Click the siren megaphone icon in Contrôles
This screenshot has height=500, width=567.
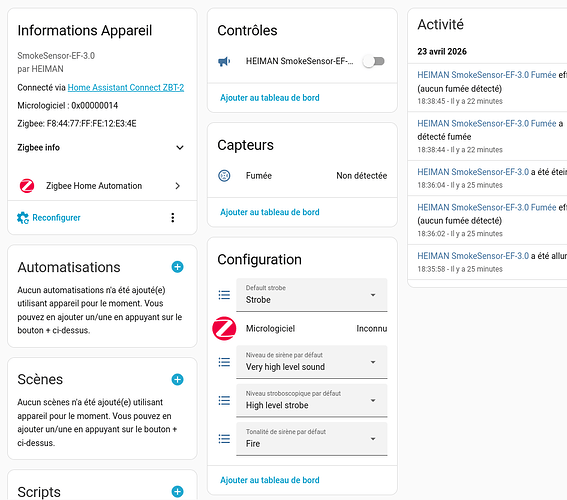[224, 61]
